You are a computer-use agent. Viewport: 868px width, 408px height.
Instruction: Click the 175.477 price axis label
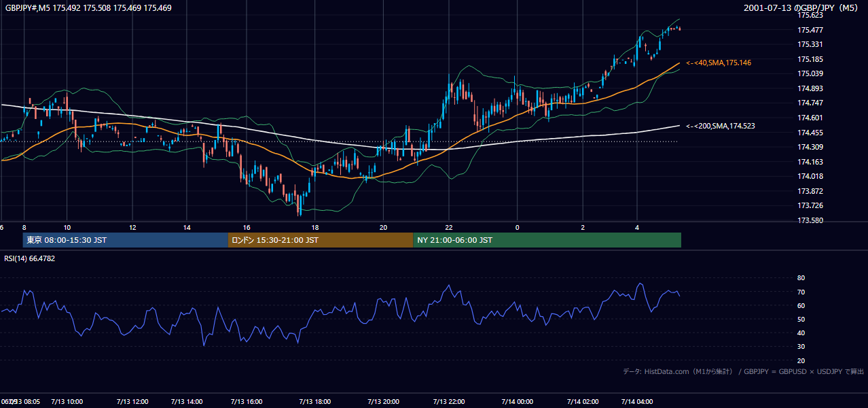(810, 30)
